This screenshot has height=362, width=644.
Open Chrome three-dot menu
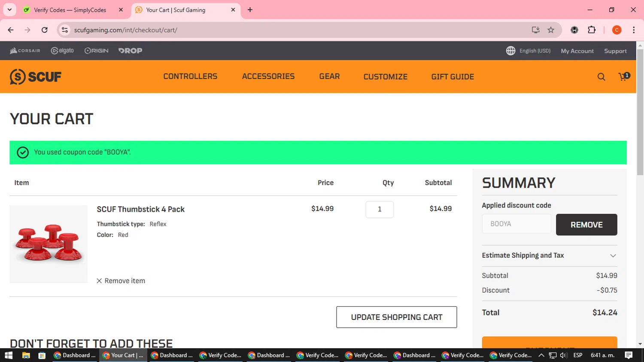pos(634,30)
